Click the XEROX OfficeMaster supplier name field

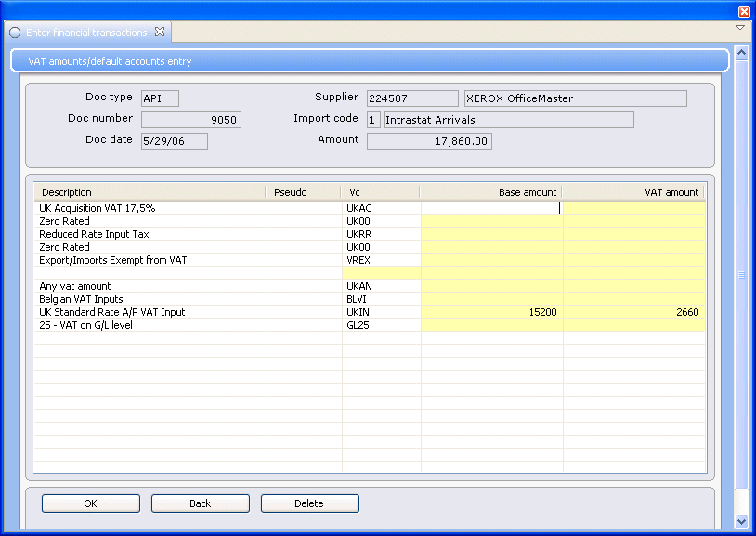click(575, 98)
